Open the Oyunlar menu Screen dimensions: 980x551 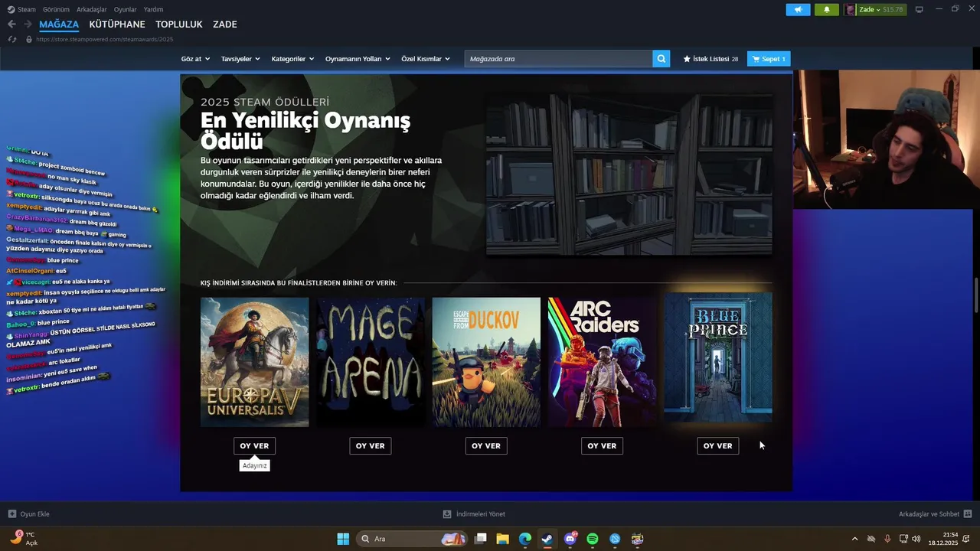(x=126, y=9)
